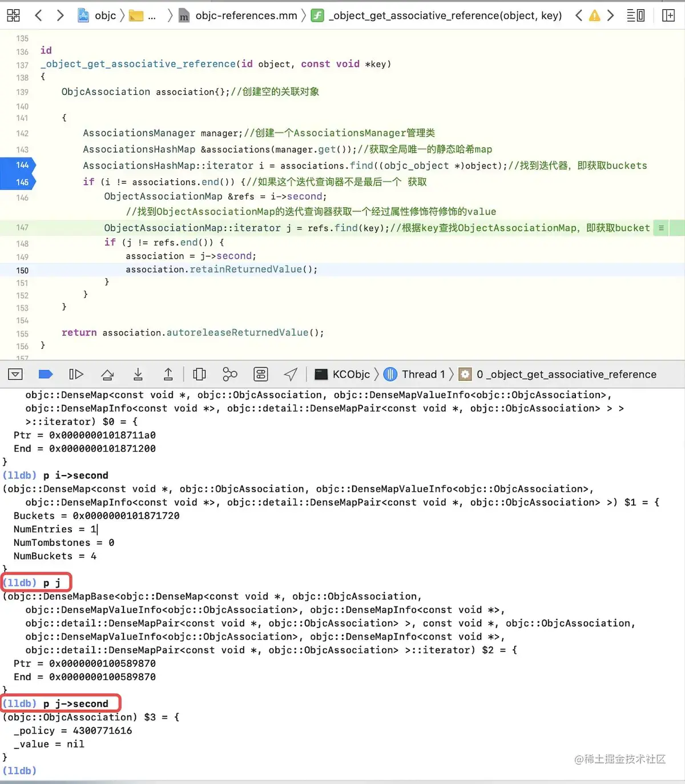Select the KCObjc process

(342, 374)
